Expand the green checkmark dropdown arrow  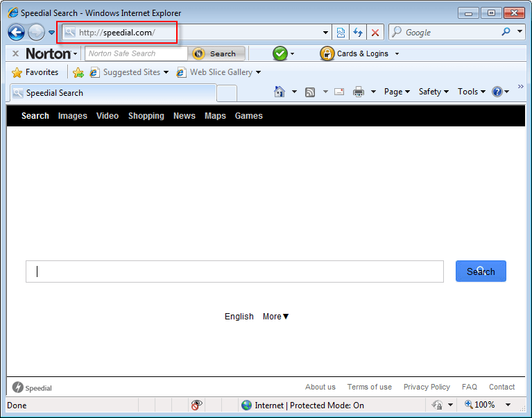coord(293,53)
